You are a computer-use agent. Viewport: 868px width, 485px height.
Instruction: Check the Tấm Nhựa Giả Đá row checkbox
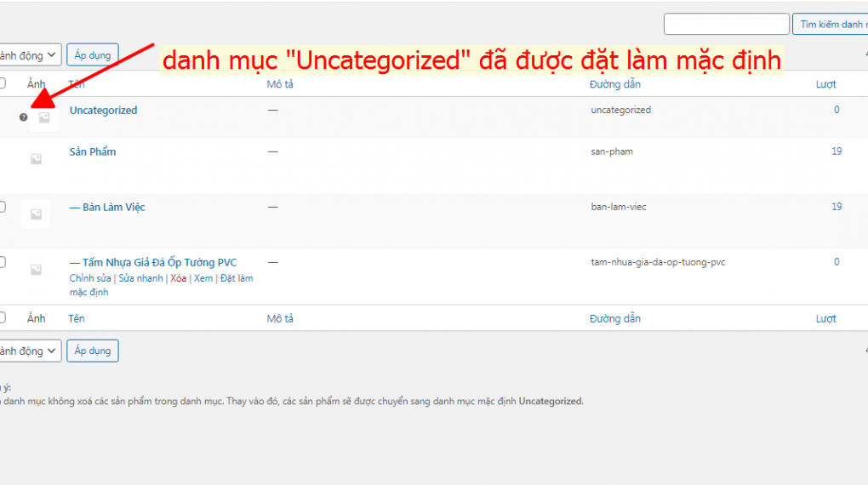pyautogui.click(x=3, y=262)
